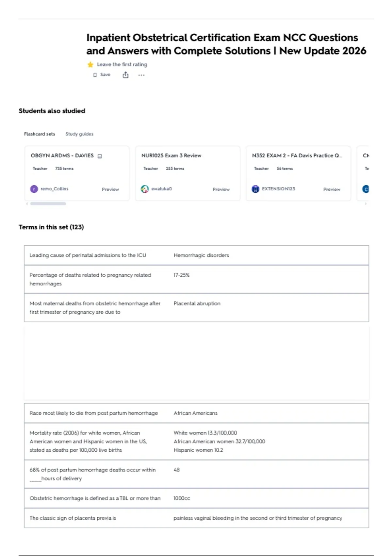
Task: Click the EXTENSION123 avatar icon
Action: coord(255,189)
